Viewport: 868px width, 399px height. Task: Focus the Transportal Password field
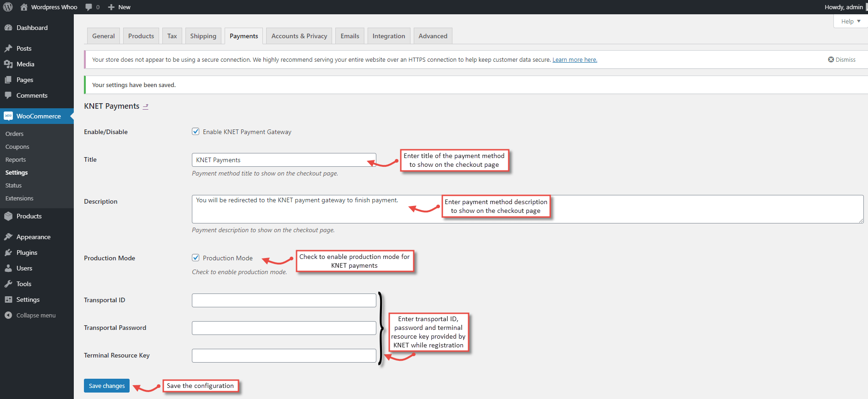coord(284,328)
